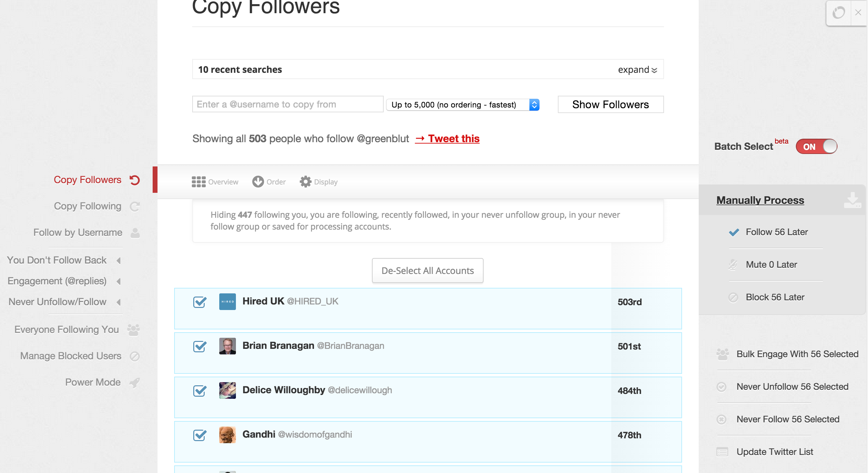Screen dimensions: 868x473
Task: Click the Tweet this link
Action: coord(447,139)
